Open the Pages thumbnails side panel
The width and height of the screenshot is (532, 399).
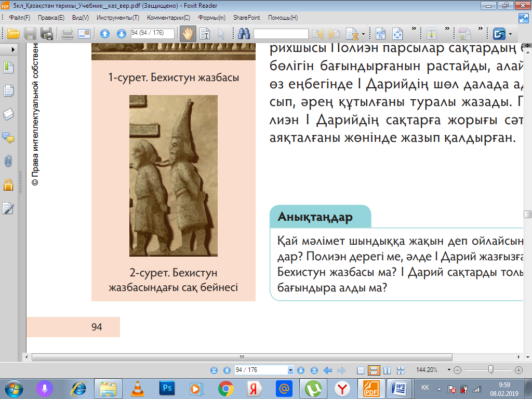(8, 90)
